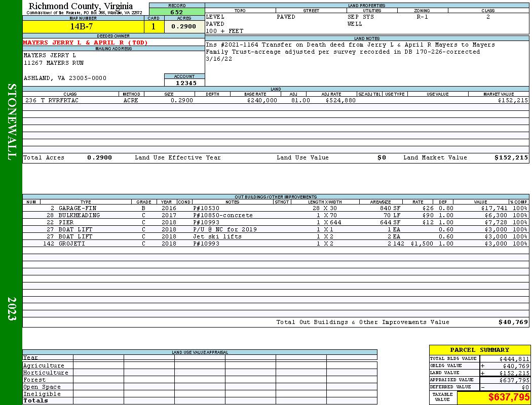Image resolution: width=532 pixels, height=405 pixels.
Task: Click the ASHLAND, VA 23005-0000 line
Action: (65, 78)
